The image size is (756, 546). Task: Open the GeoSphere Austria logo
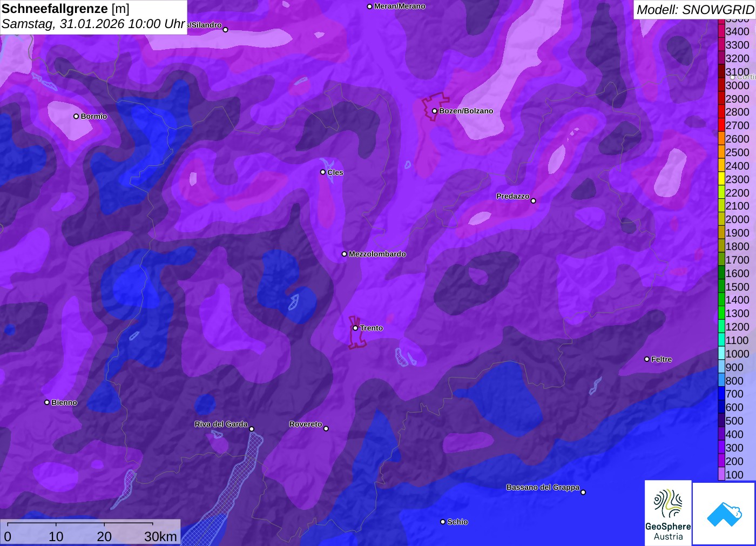tap(668, 513)
